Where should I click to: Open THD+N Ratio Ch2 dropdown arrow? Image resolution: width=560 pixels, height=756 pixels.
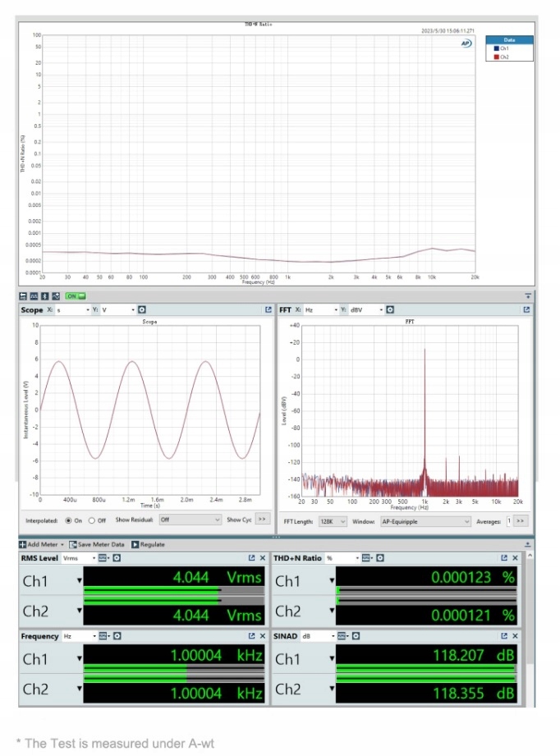[x=332, y=611]
